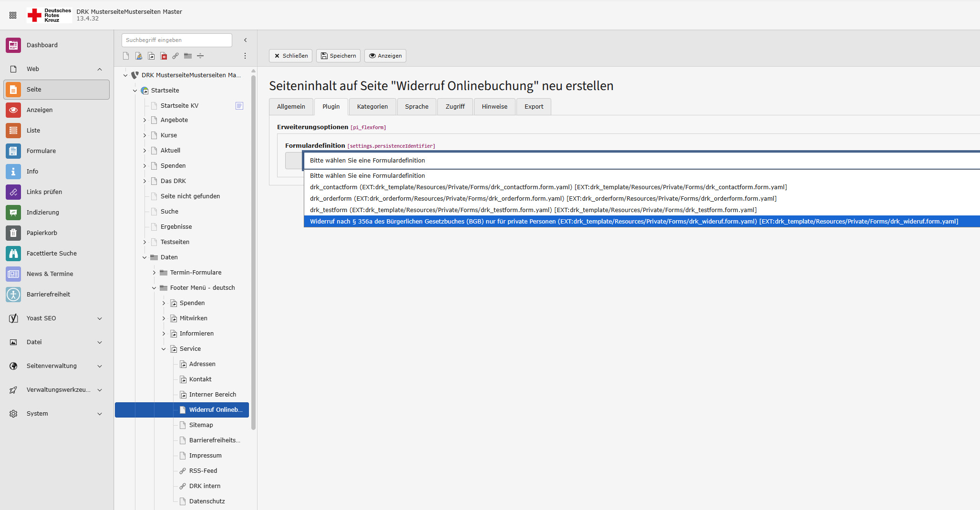The width and height of the screenshot is (980, 510).
Task: Click the Deutsches Rotes Kreuz logo
Action: (x=49, y=15)
